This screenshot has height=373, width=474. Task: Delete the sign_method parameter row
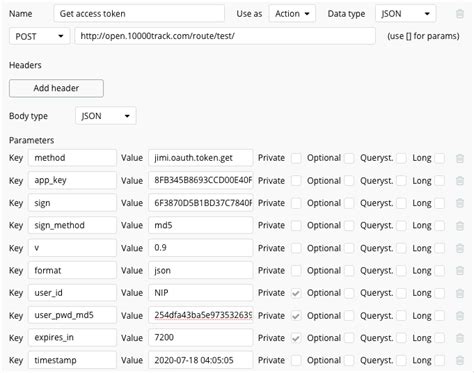click(460, 226)
